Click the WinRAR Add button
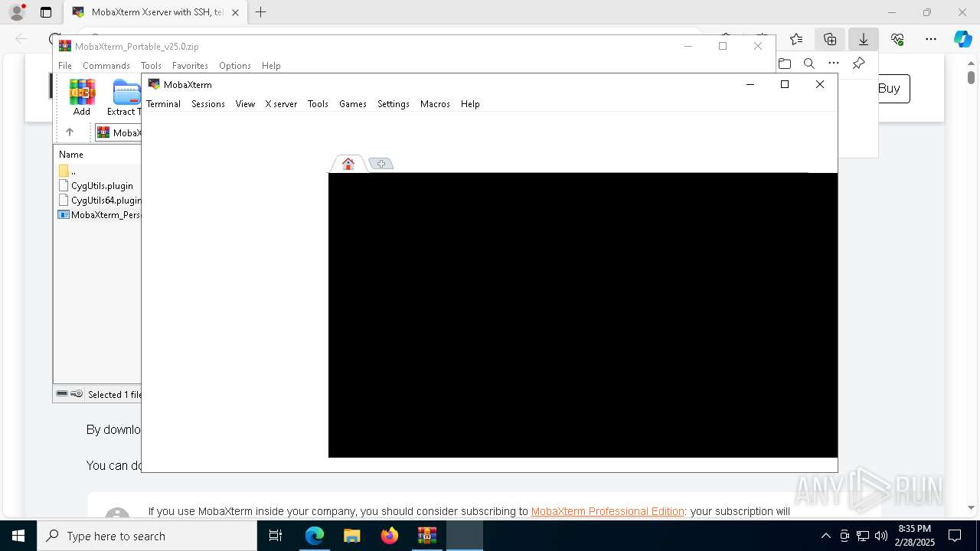The width and height of the screenshot is (980, 551). click(x=82, y=97)
